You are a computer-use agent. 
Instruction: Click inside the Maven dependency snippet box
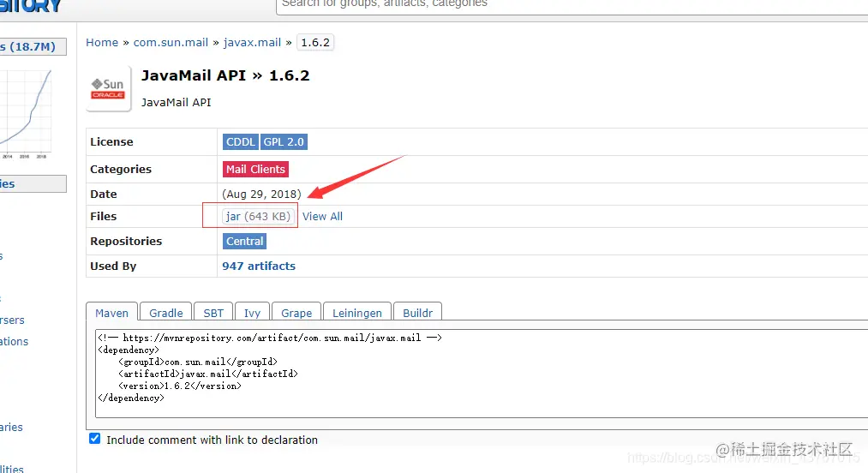coord(482,373)
